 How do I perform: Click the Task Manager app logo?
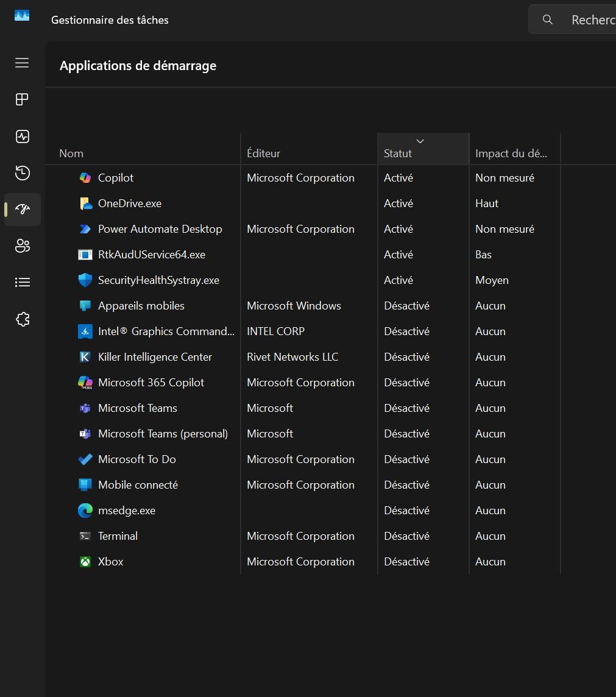pos(22,16)
